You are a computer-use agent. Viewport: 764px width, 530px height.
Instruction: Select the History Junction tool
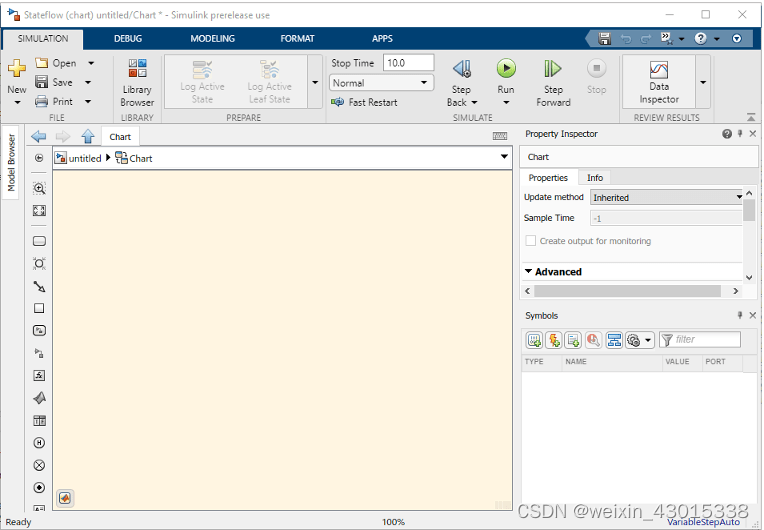coord(39,443)
